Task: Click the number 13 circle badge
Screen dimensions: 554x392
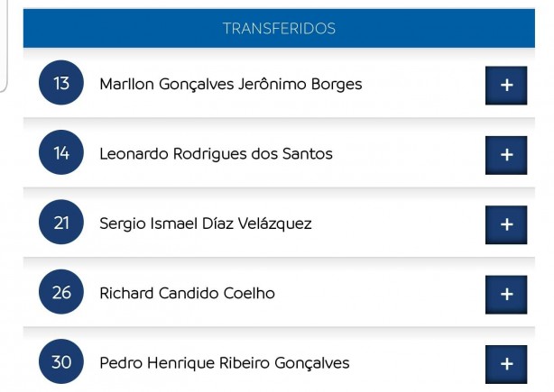Action: pyautogui.click(x=61, y=83)
